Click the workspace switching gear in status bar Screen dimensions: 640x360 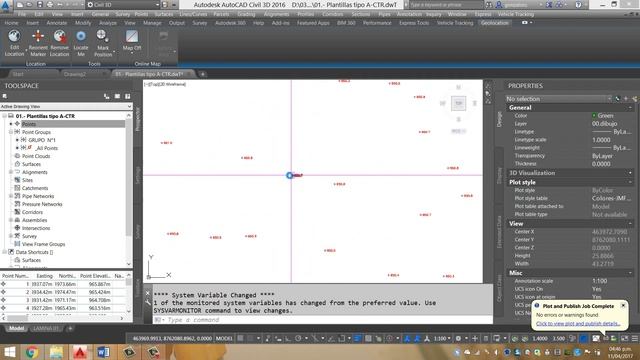458,338
